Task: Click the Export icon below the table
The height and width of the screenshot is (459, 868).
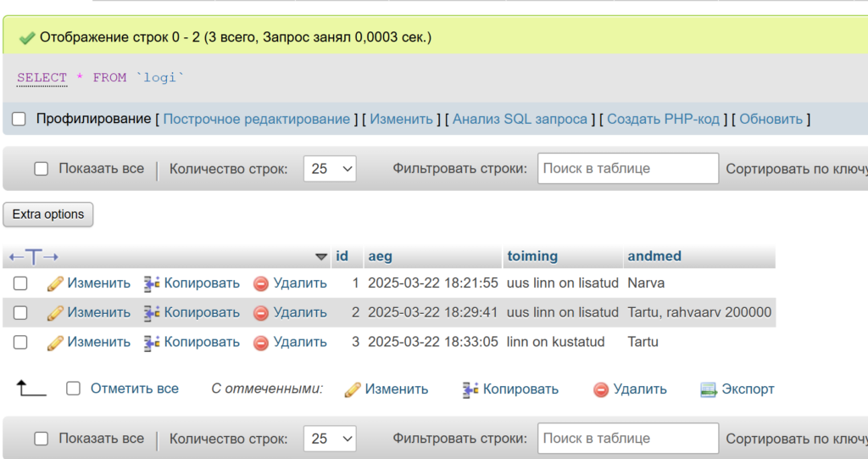Action: point(709,389)
